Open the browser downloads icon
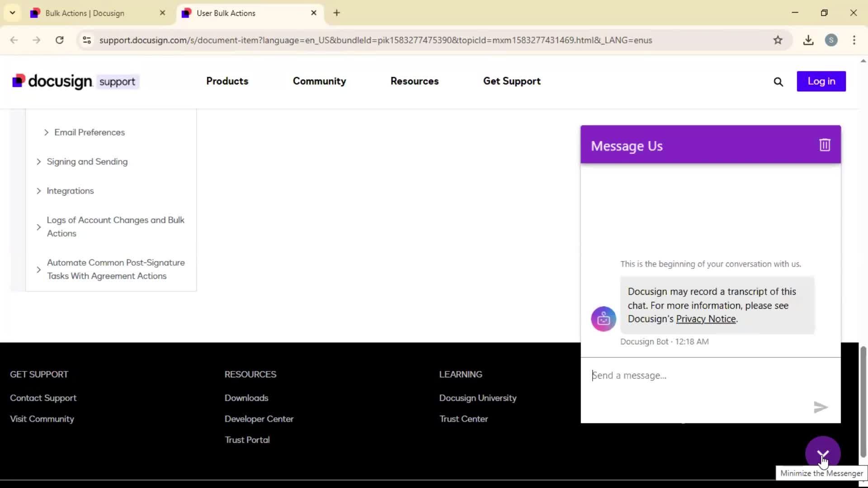Viewport: 868px width, 488px height. click(x=808, y=40)
